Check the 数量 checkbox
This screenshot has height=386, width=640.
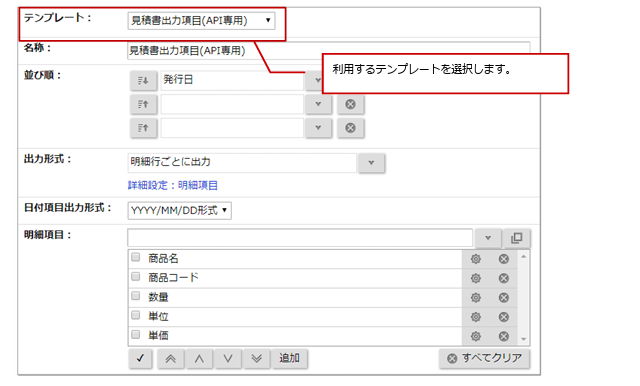click(136, 296)
